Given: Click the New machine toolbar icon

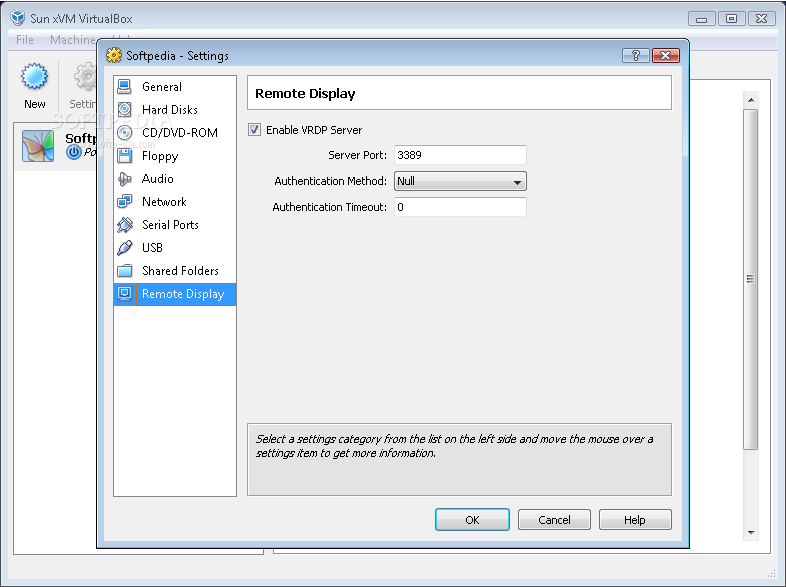Looking at the screenshot, I should [x=34, y=76].
